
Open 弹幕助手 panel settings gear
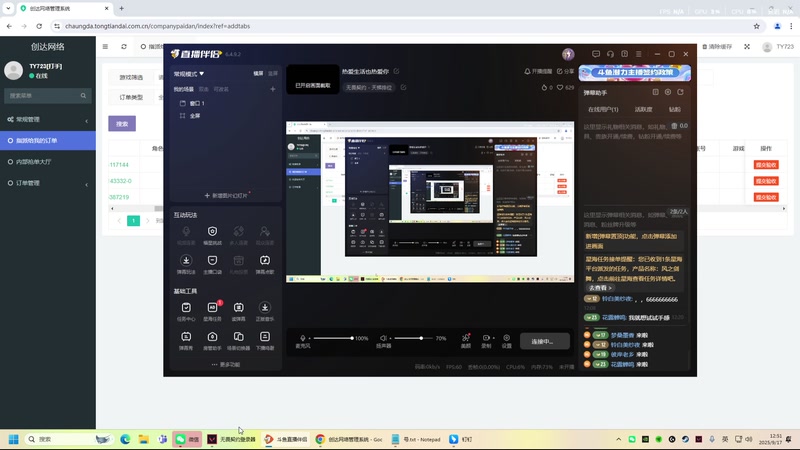tap(668, 92)
